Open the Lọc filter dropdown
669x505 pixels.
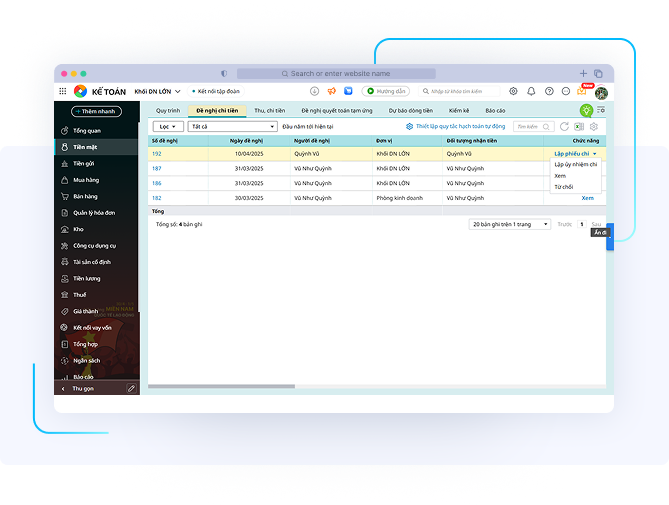point(166,127)
